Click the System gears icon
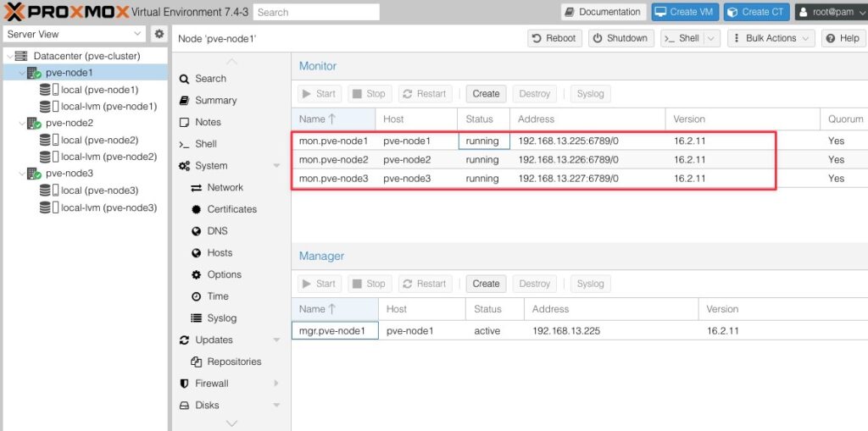This screenshot has width=868, height=431. [184, 166]
